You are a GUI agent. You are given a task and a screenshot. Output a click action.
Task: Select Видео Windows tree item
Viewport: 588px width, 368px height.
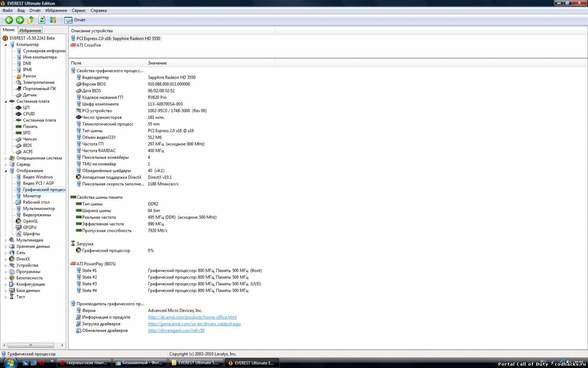[38, 177]
